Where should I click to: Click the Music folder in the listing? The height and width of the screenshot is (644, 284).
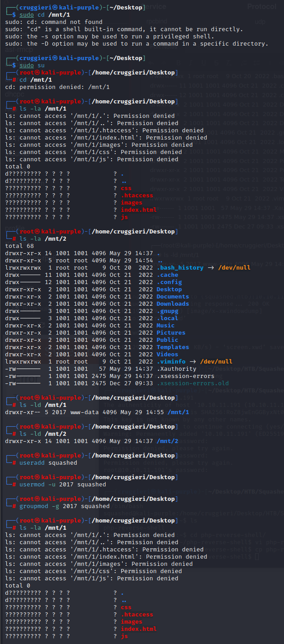tap(165, 326)
